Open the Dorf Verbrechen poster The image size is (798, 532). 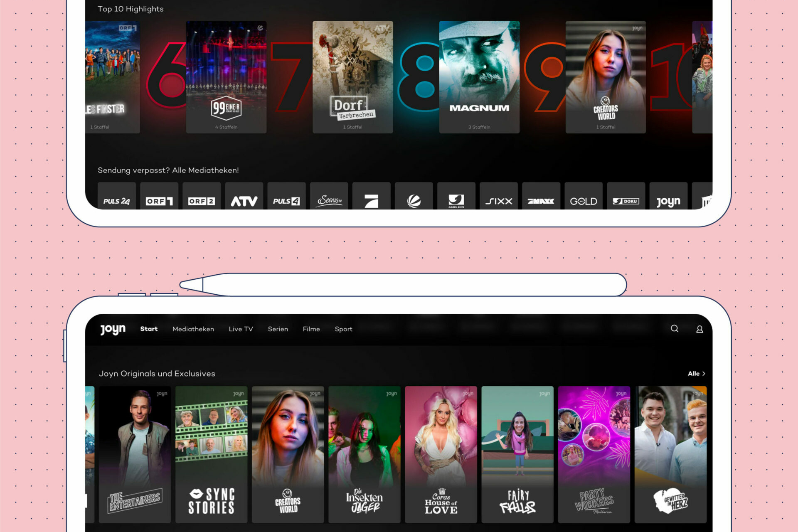[352, 77]
